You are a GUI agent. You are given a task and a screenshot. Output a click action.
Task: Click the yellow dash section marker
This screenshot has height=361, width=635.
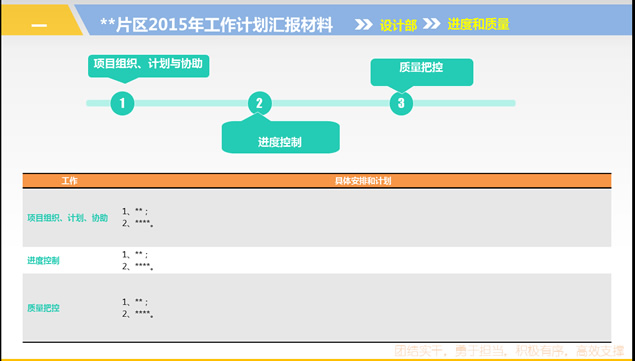[x=39, y=26]
